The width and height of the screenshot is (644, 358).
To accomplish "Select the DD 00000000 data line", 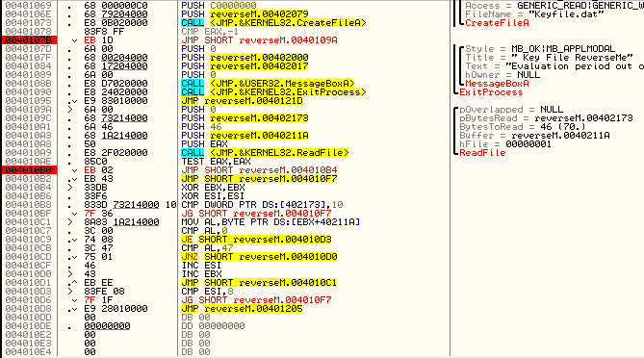I will tap(213, 326).
